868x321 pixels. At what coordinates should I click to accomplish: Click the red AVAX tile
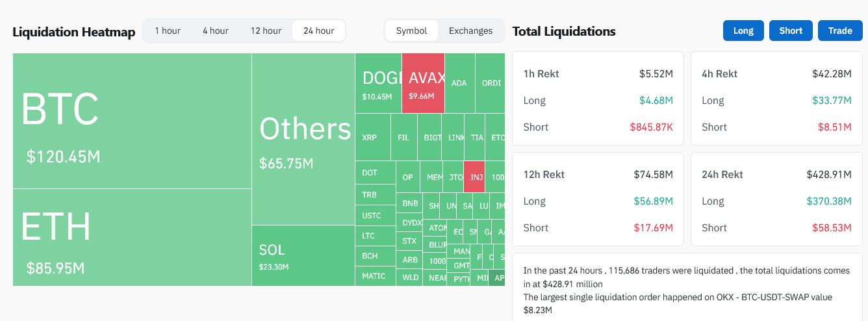[x=423, y=83]
